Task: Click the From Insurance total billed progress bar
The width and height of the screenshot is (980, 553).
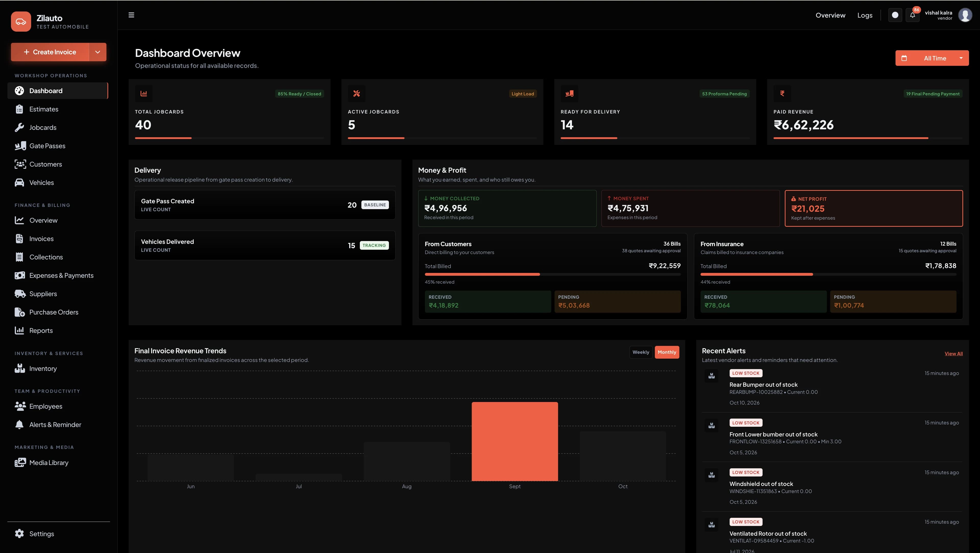Action: (828, 274)
